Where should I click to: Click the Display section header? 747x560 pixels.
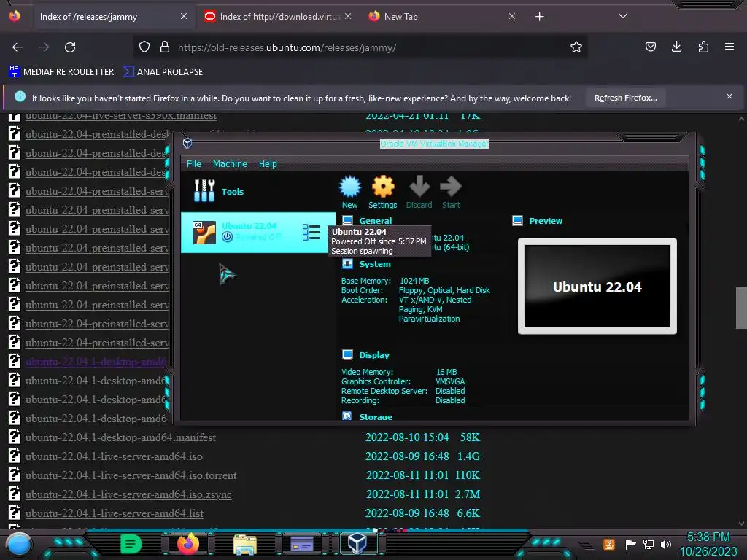(374, 355)
